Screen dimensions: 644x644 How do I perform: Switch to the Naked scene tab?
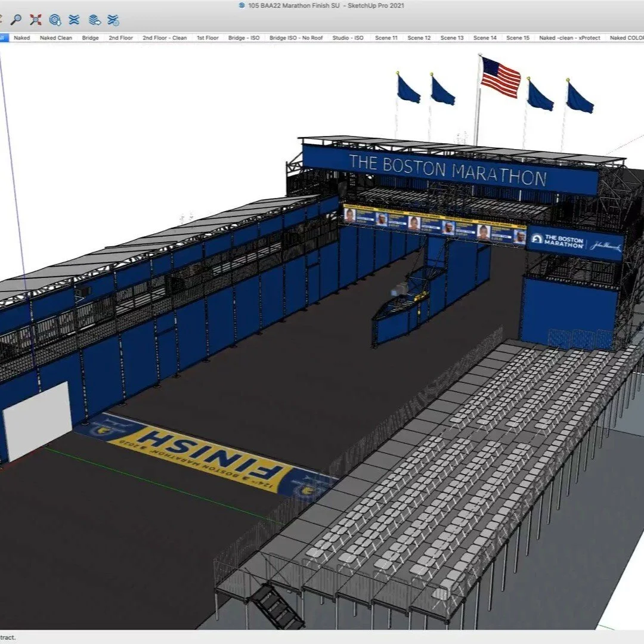pyautogui.click(x=22, y=38)
